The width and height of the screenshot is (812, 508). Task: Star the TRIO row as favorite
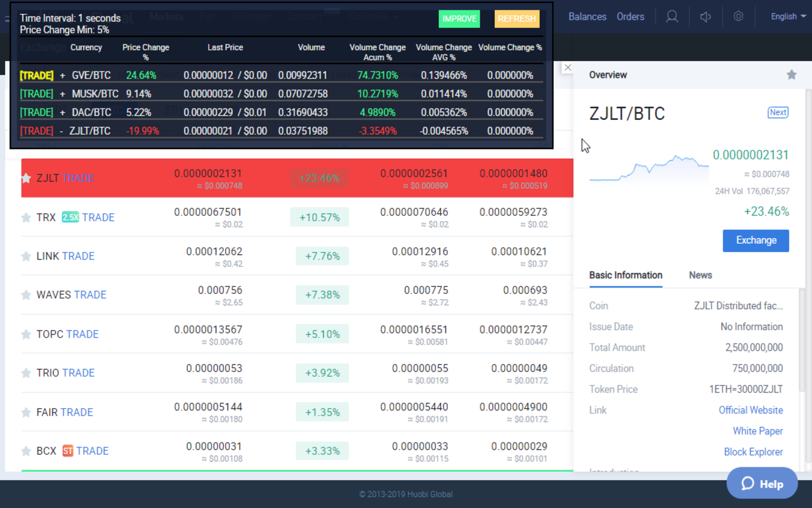click(x=26, y=373)
